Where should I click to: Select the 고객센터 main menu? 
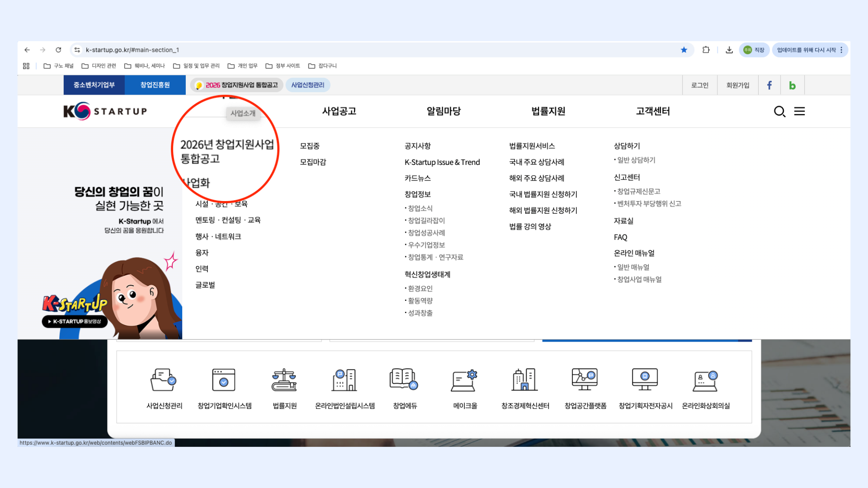[653, 111]
